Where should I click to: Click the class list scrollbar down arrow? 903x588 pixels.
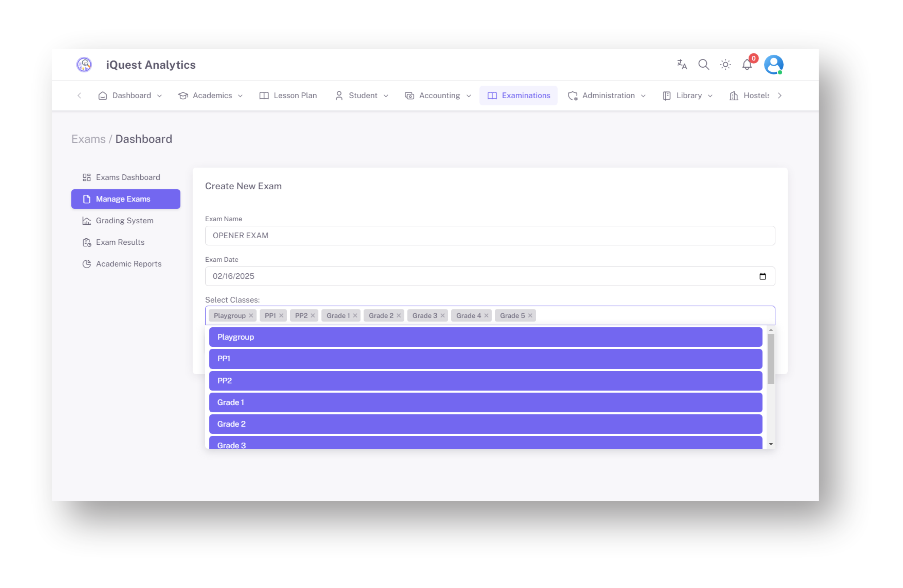(x=771, y=444)
